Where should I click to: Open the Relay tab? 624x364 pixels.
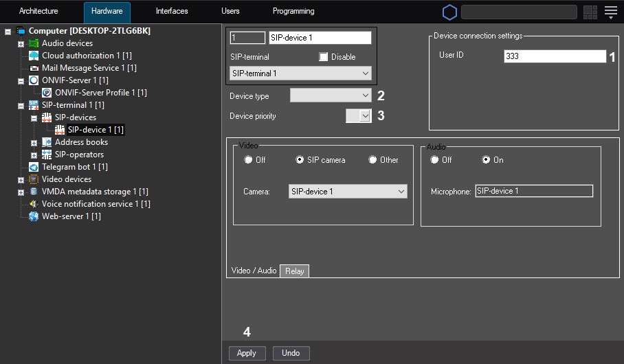[x=294, y=271]
